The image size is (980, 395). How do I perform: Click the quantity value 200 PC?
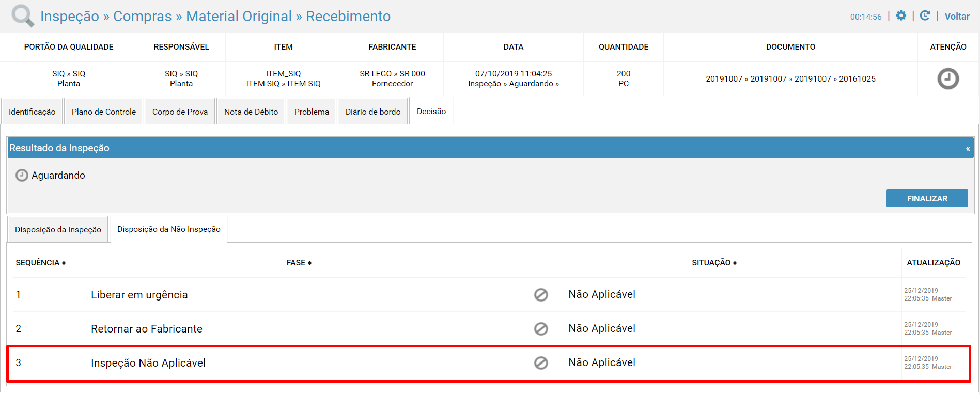[624, 78]
